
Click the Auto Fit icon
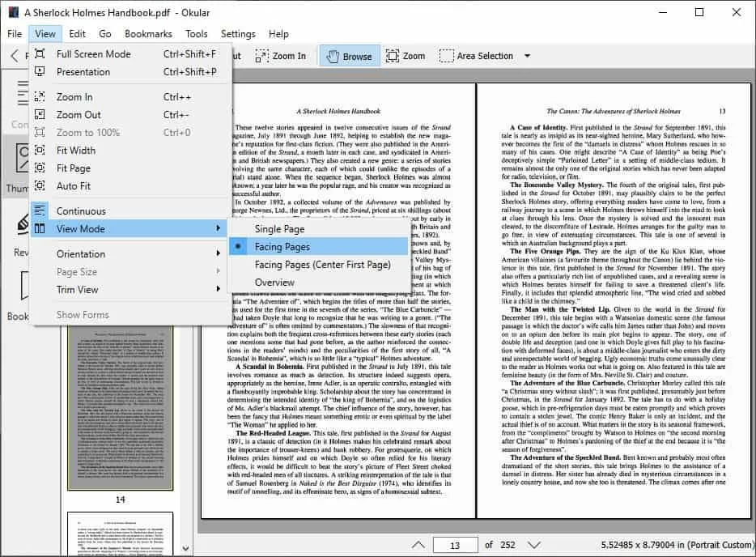click(40, 185)
